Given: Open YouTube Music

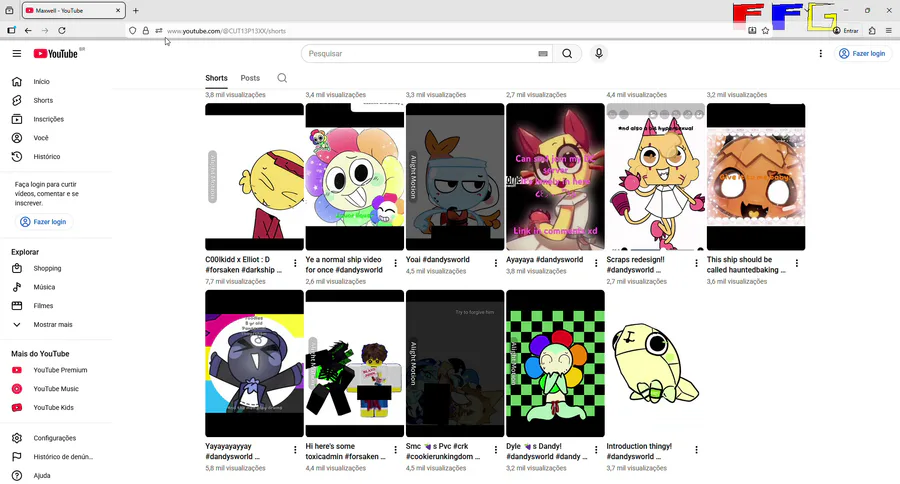Looking at the screenshot, I should (56, 389).
